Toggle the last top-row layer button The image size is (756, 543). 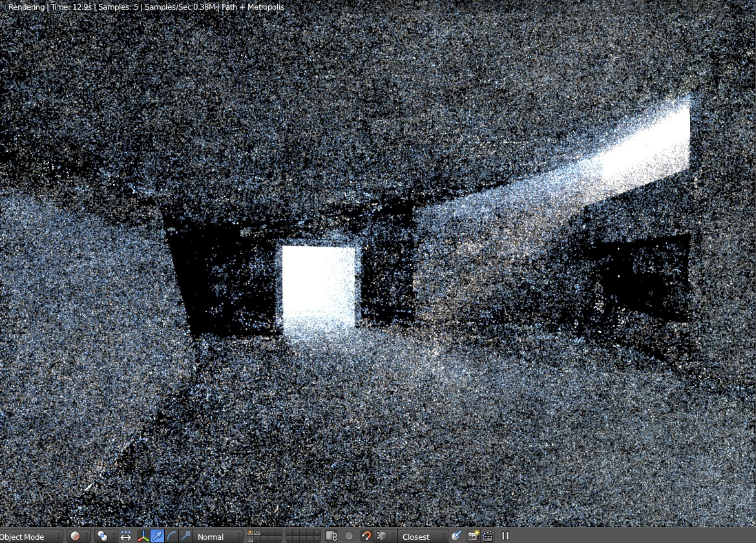coord(317,533)
